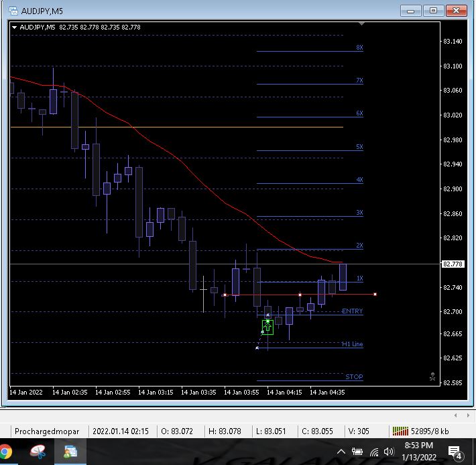The image size is (476, 465).
Task: Click the 14 Jan 03:15 time axis label
Action: coord(156,392)
